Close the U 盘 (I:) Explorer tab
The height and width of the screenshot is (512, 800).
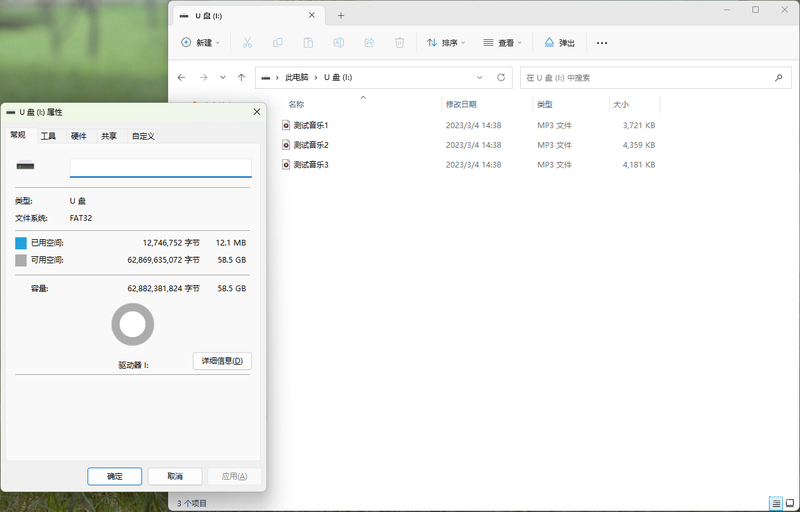coord(311,15)
